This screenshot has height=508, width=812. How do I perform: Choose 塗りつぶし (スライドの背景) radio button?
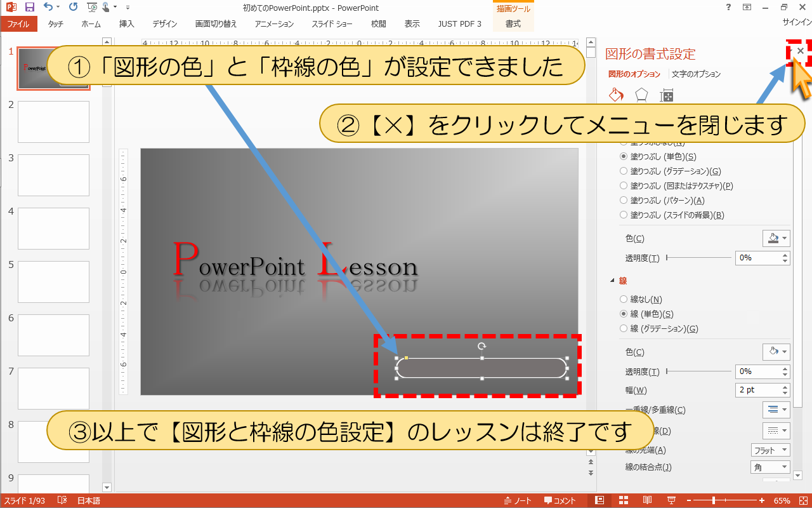click(624, 215)
